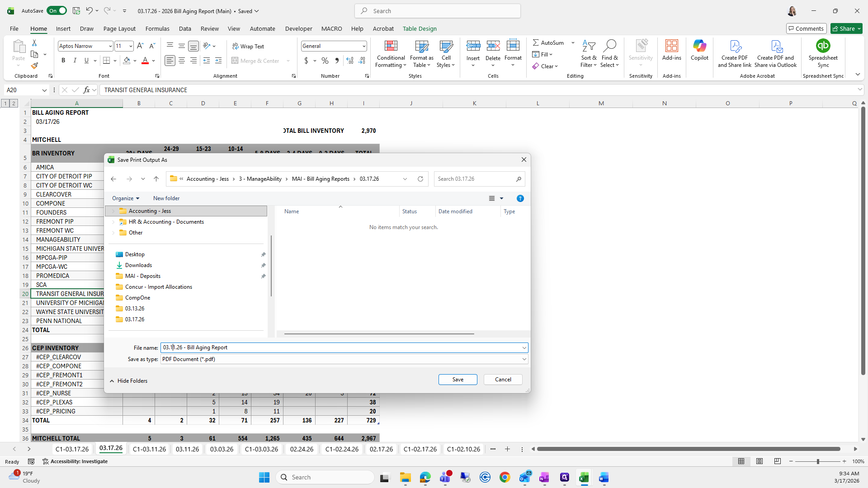Expand the HR & Accounting - Documents folder
Viewport: 868px width, 488px height.
pyautogui.click(x=113, y=222)
